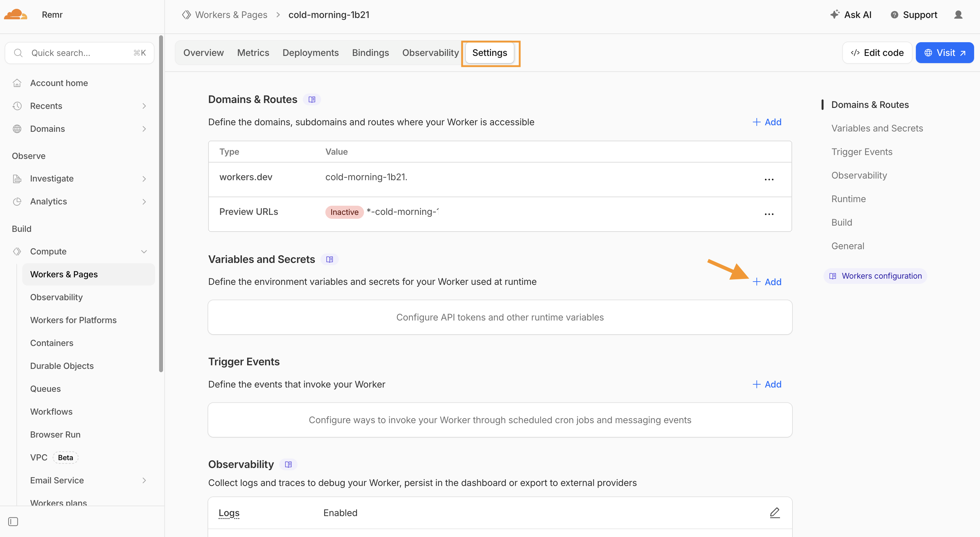The height and width of the screenshot is (537, 980).
Task: Click the Edit code button
Action: [877, 53]
